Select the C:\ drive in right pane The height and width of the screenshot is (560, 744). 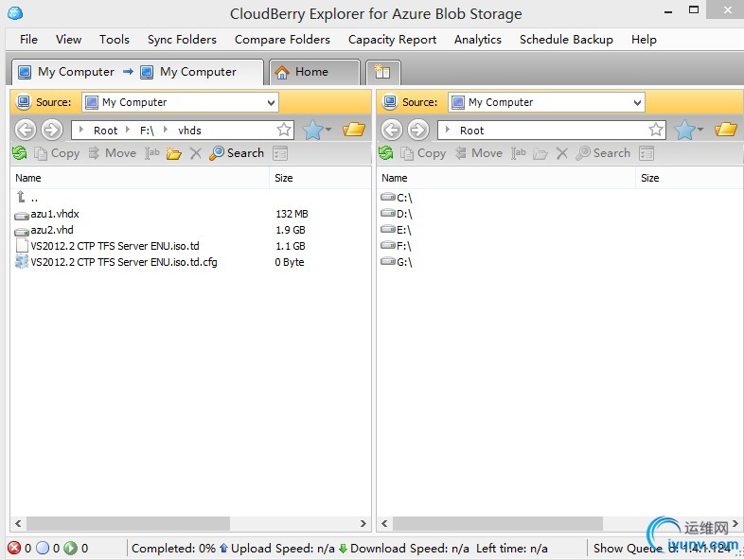coord(397,198)
